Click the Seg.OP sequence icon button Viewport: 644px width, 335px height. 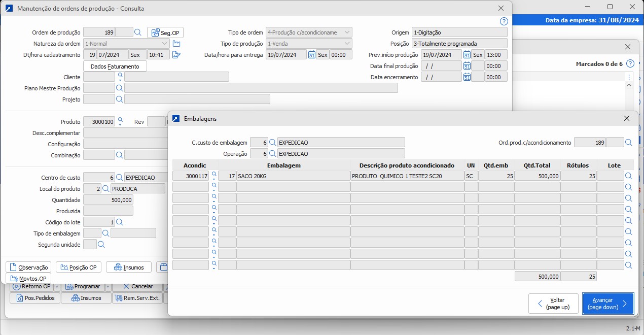click(x=165, y=32)
